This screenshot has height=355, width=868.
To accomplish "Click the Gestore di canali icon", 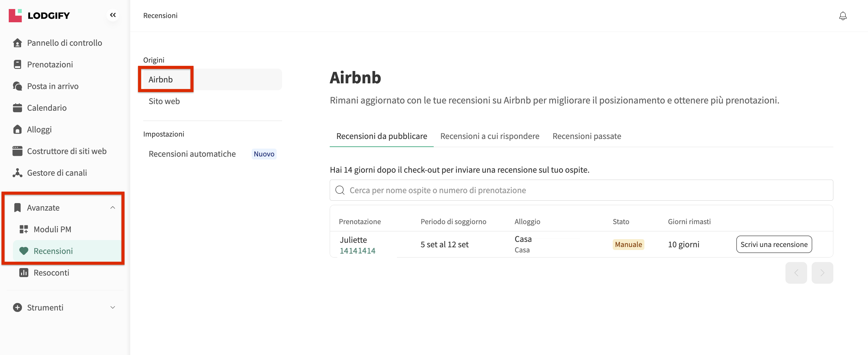I will point(17,173).
